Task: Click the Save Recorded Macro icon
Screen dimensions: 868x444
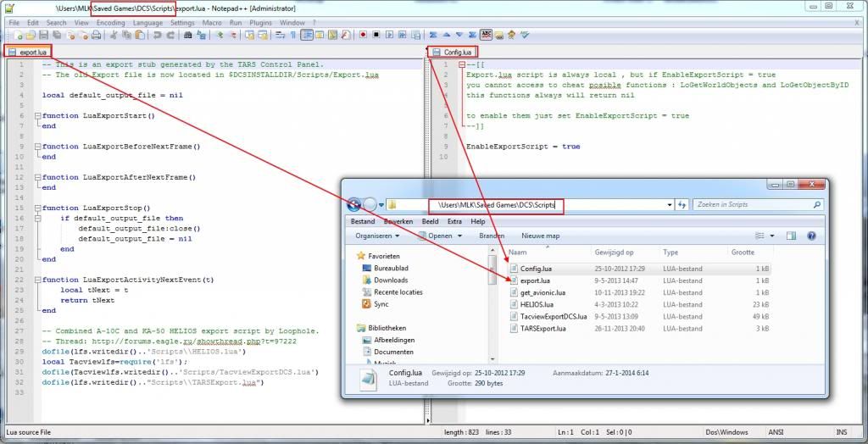Action: pyautogui.click(x=415, y=35)
